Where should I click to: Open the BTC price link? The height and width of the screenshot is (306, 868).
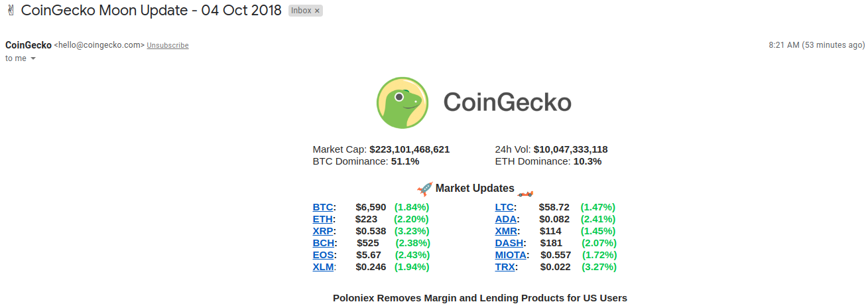(x=322, y=207)
